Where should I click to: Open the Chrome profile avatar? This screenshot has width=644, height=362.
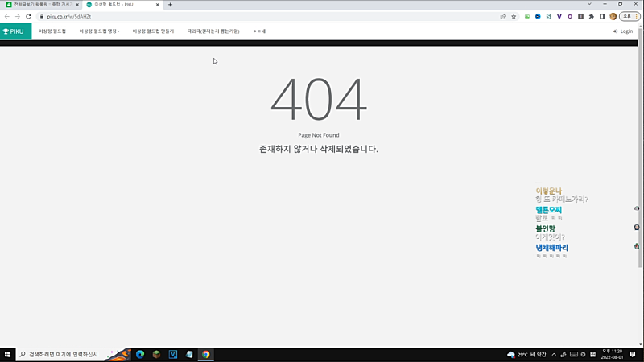click(613, 16)
